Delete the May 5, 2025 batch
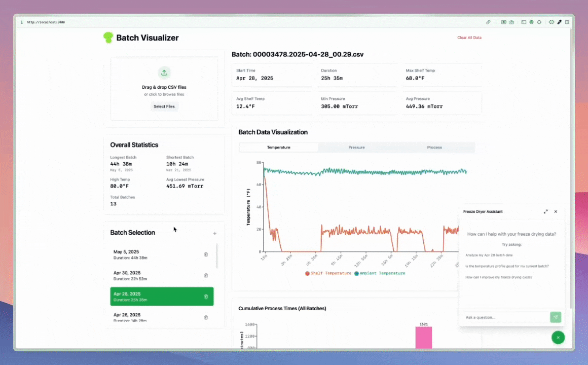Screen dimensions: 588x365 (206, 254)
